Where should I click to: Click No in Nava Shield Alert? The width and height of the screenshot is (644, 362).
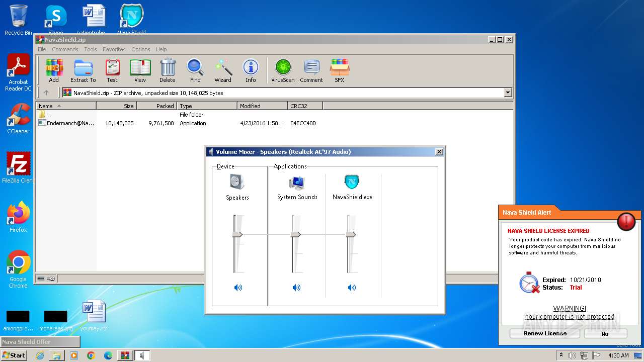tap(605, 333)
